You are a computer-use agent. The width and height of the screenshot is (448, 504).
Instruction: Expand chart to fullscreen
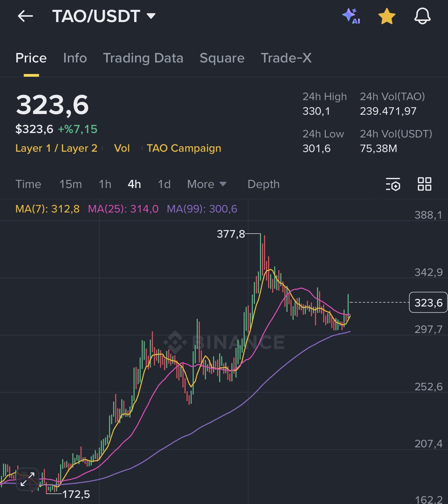coord(27,479)
